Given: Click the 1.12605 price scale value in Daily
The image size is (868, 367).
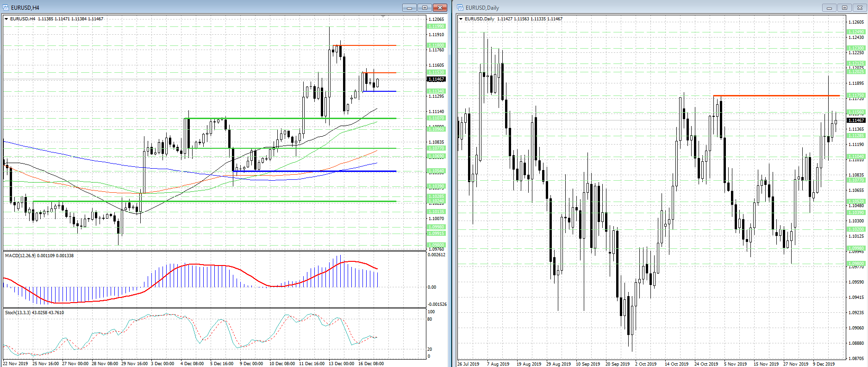Looking at the screenshot, I should click(856, 22).
